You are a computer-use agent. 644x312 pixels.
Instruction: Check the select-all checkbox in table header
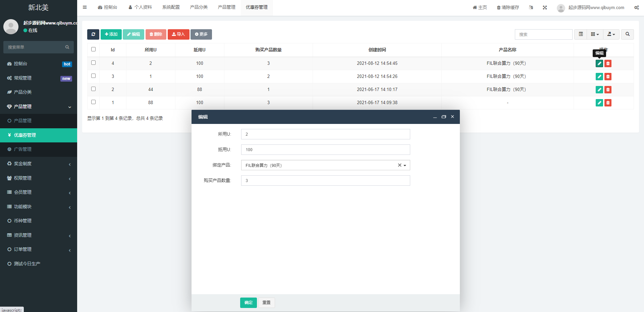click(x=93, y=49)
